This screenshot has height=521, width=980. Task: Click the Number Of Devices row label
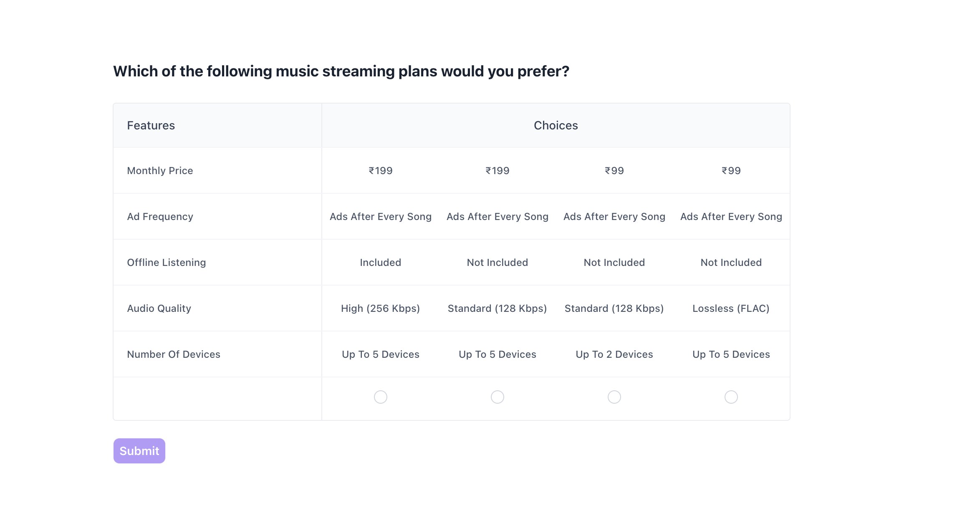click(x=174, y=354)
